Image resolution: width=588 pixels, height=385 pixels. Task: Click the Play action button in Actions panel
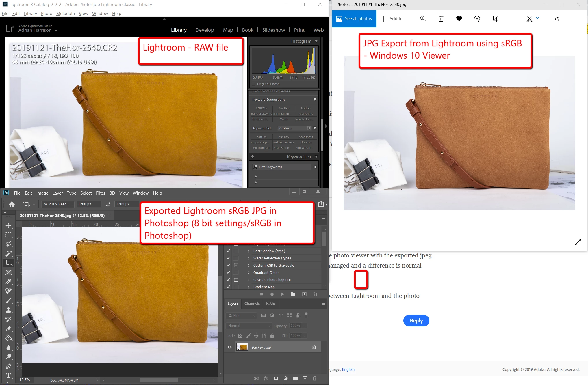click(x=282, y=294)
